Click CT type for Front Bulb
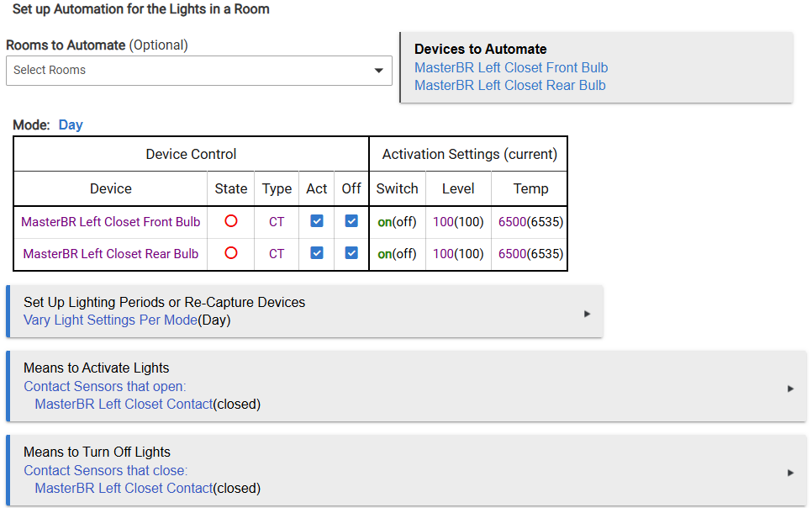 [277, 222]
